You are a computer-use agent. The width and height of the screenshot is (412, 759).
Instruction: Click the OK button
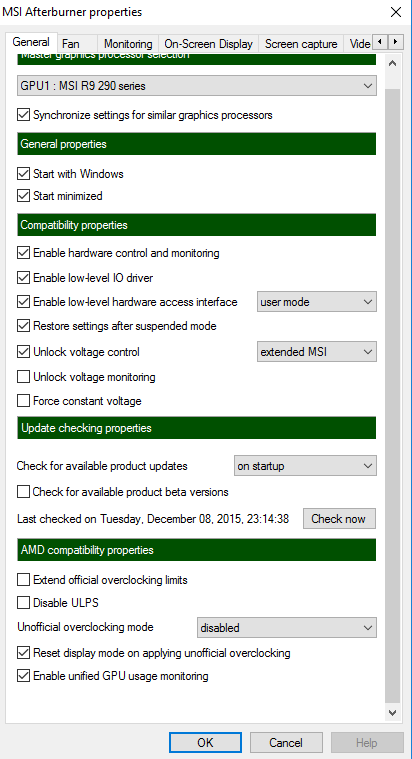pos(205,743)
